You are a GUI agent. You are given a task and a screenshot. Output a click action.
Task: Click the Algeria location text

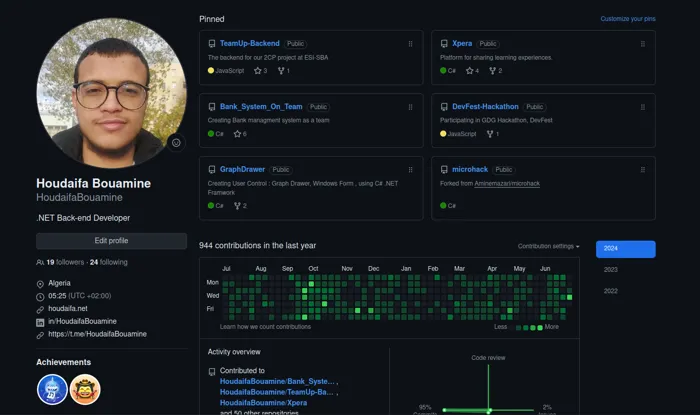(x=59, y=283)
